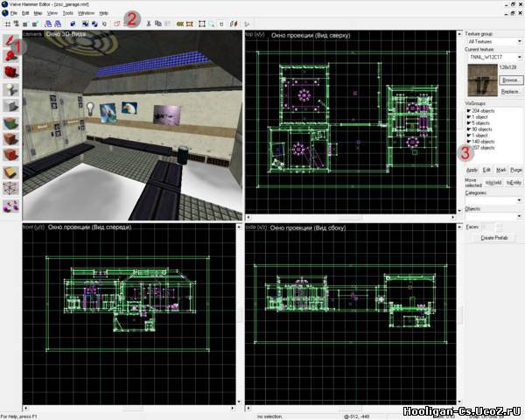Toggle the 90 objects VisGroup checkbox
This screenshot has height=420, width=525.
pyautogui.click(x=469, y=129)
